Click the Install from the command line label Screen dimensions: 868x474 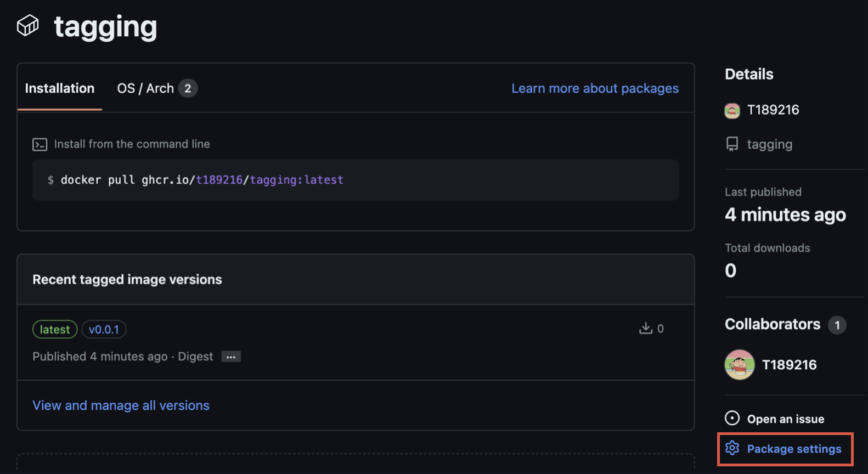[132, 144]
